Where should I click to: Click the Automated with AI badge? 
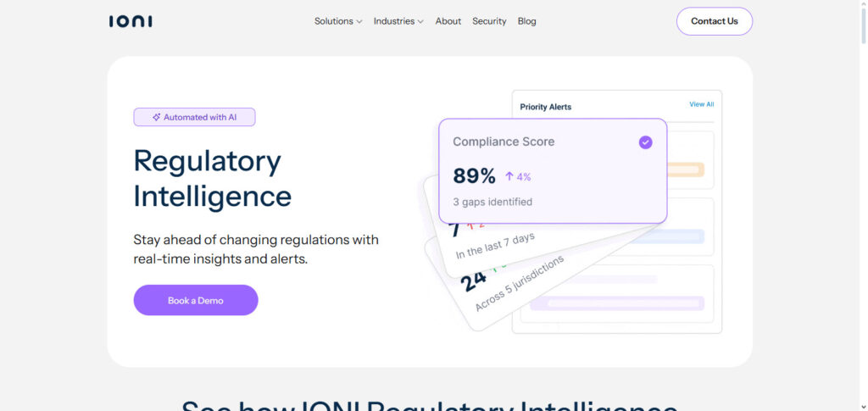(x=194, y=117)
